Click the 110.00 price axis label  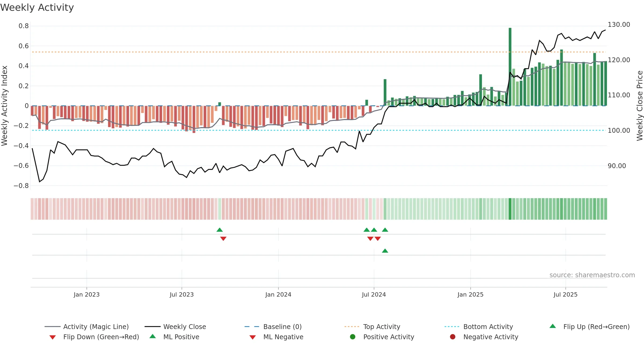click(x=619, y=95)
